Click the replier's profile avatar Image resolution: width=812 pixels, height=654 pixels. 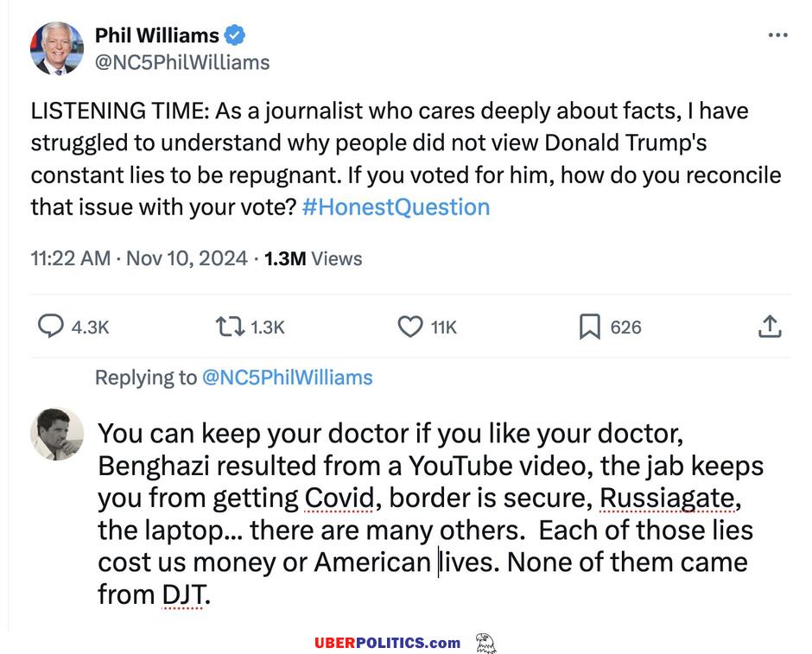coord(57,434)
